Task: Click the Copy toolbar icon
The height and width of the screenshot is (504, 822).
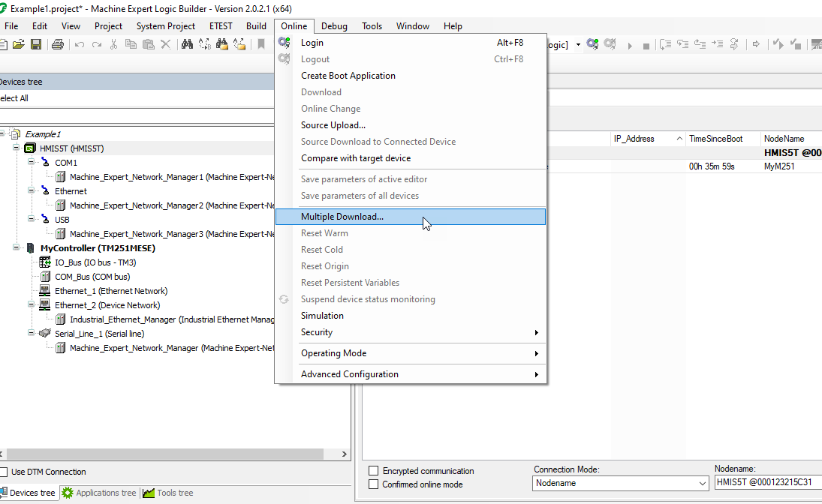Action: tap(131, 44)
